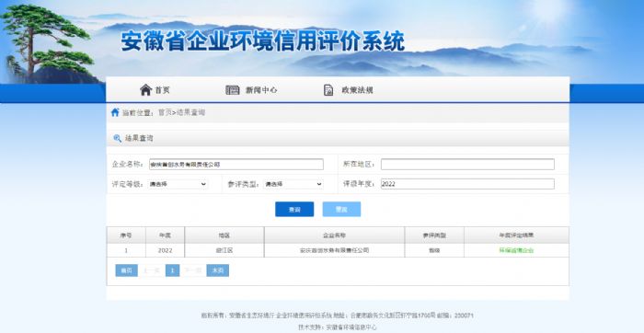Click the 2022 year cell in results

pyautogui.click(x=165, y=250)
